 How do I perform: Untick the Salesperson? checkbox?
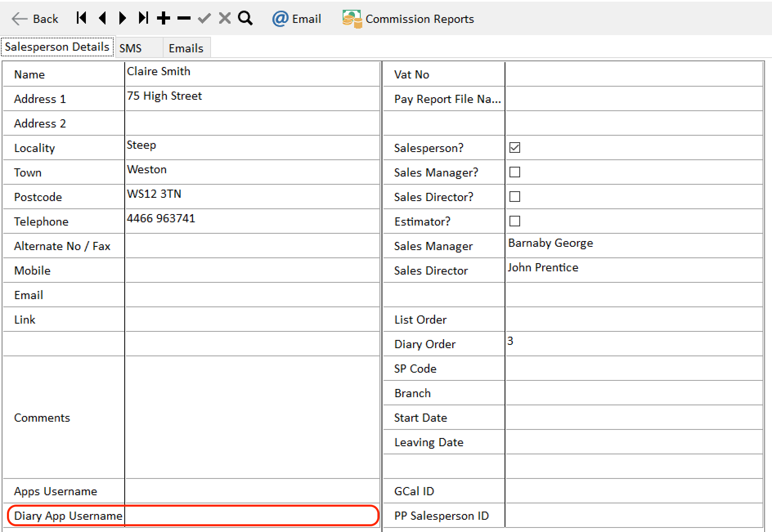click(515, 148)
